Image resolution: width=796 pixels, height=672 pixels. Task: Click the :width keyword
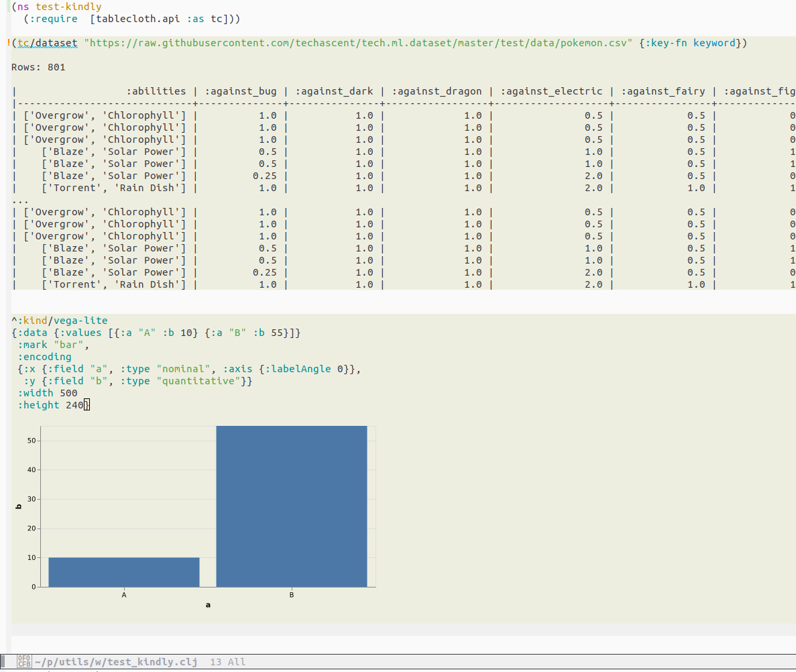click(36, 394)
